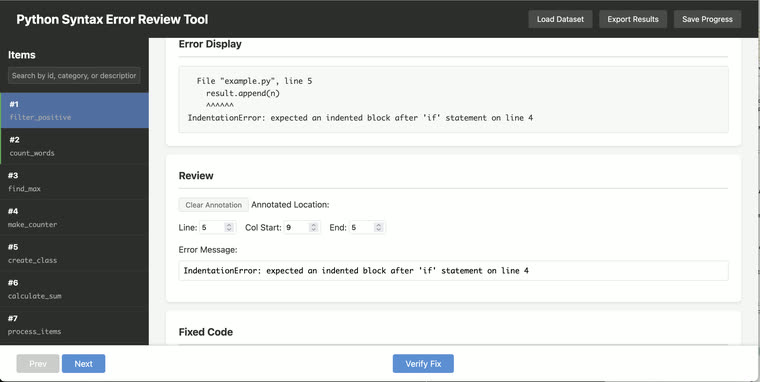This screenshot has height=382, width=760.
Task: Click the Review section heading
Action: (196, 175)
